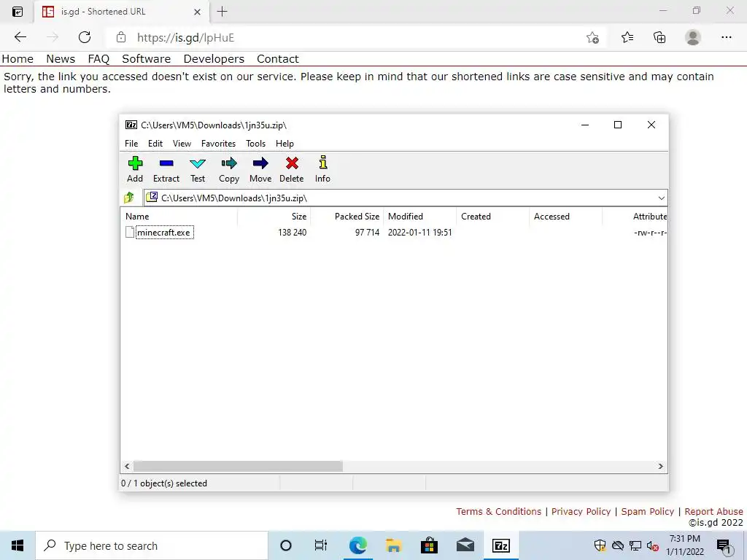Image resolution: width=747 pixels, height=560 pixels.
Task: Open the 7-Zip Edit menu
Action: tap(155, 144)
